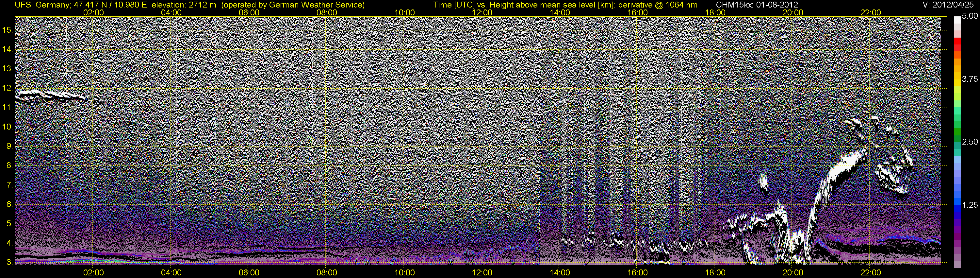
Task: Click the '5.00' color scale value
Action: click(970, 16)
